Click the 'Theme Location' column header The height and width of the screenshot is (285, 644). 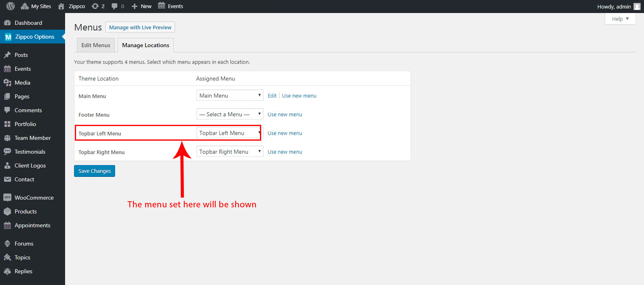(x=98, y=78)
